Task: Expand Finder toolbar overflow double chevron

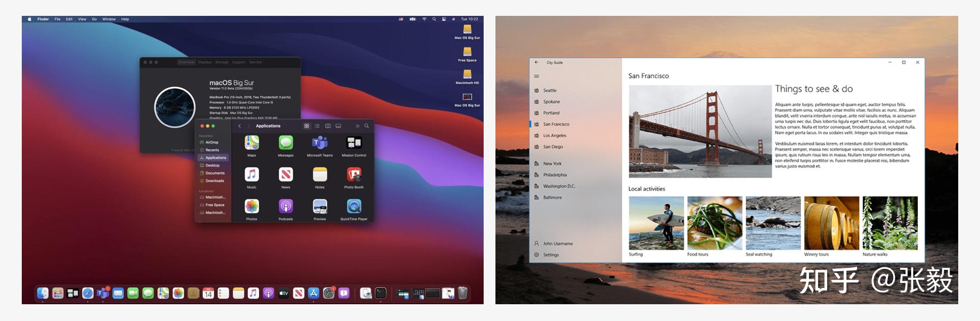Action: tap(358, 126)
